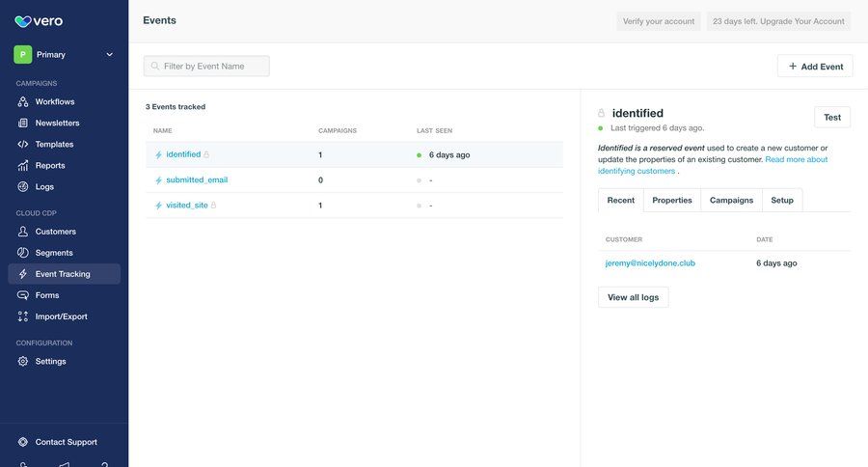Screen dimensions: 868x467
Task: Click the DATE column header in details
Action: (x=765, y=239)
